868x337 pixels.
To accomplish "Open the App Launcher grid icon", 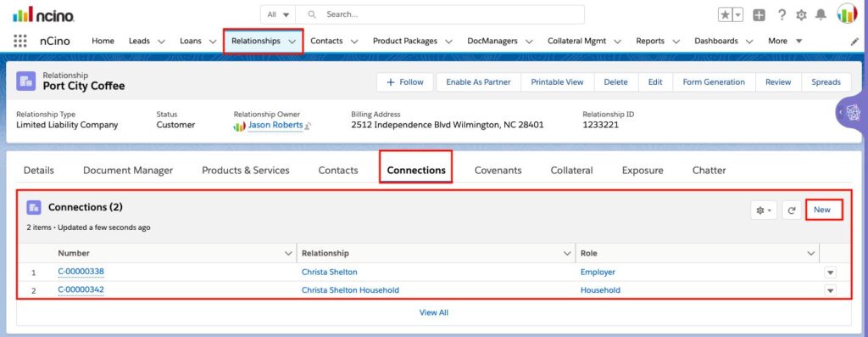I will pyautogui.click(x=20, y=41).
